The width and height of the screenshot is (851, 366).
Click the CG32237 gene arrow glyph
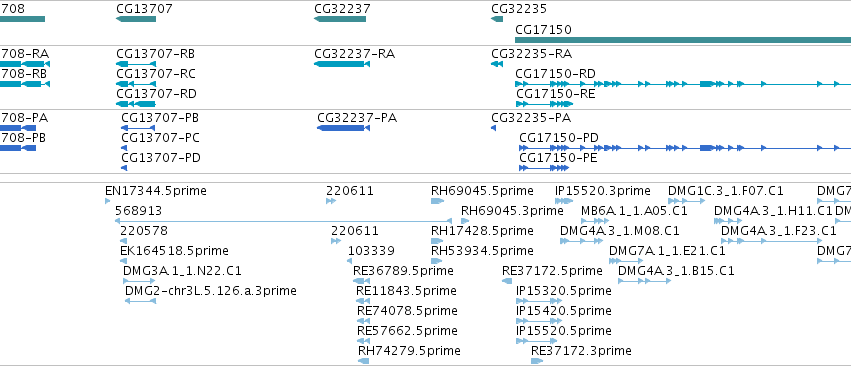[340, 19]
